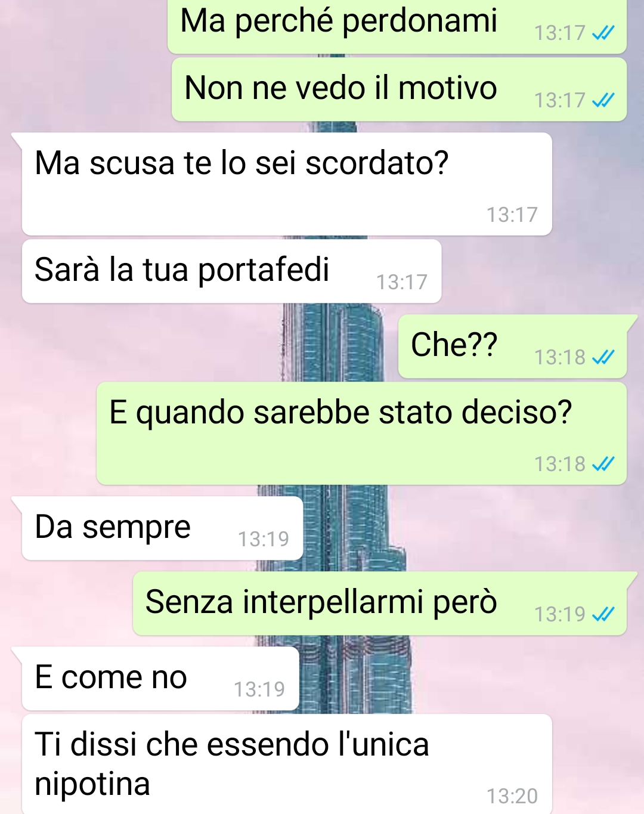The width and height of the screenshot is (644, 814).
Task: Select 'E quando sarebbe stato deciso?' bubble
Action: click(361, 434)
